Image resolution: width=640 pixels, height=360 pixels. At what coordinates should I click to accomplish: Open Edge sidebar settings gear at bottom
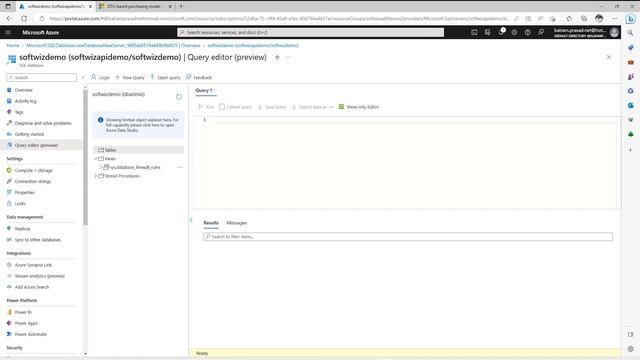coord(631,349)
